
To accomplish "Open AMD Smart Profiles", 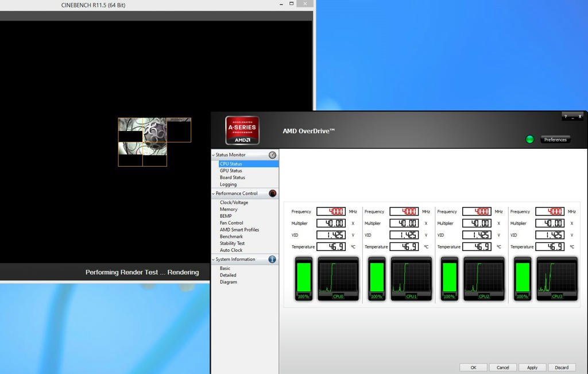I will (239, 230).
